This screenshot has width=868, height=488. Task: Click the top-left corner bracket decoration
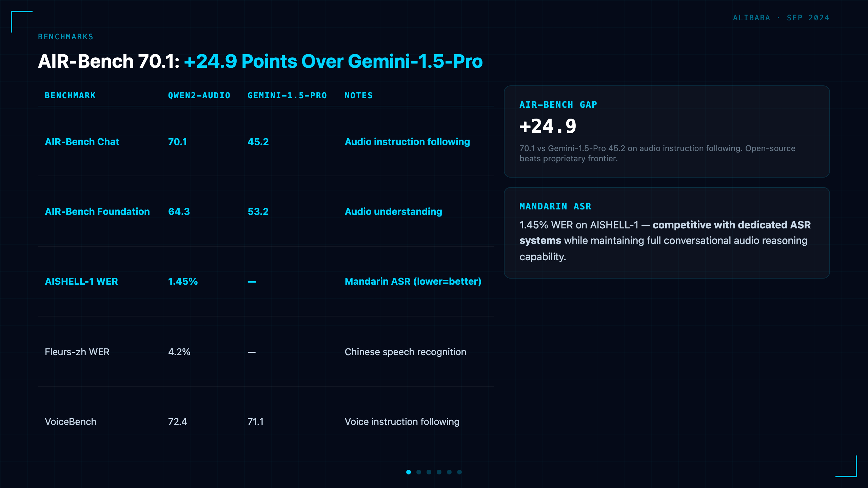pos(22,22)
